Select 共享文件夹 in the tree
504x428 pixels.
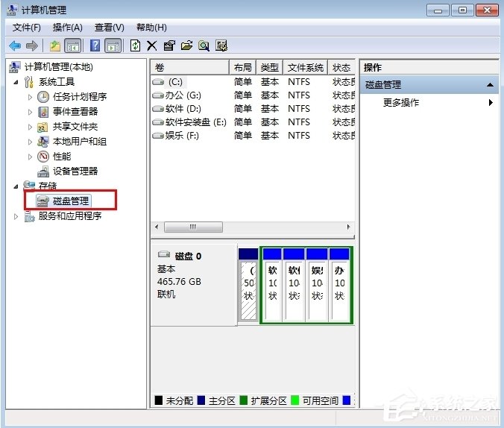[75, 127]
